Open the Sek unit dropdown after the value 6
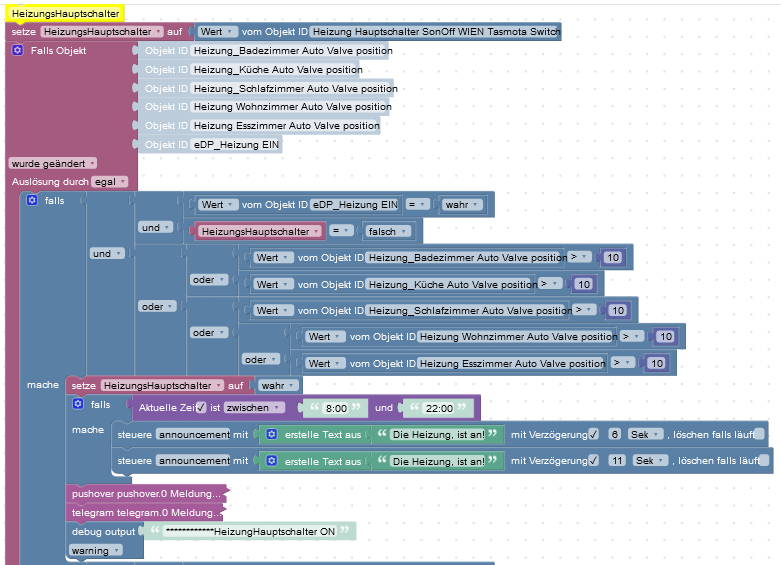781x565 pixels. 646,434
